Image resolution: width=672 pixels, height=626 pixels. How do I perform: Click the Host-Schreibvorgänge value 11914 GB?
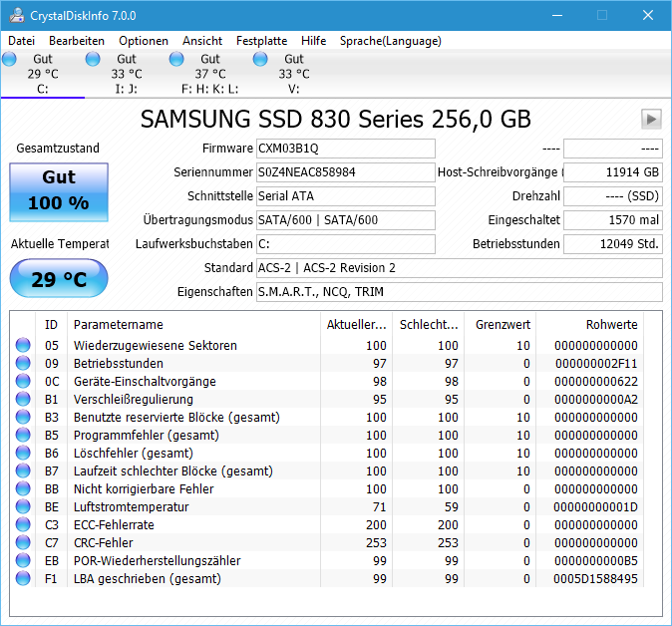click(x=613, y=172)
